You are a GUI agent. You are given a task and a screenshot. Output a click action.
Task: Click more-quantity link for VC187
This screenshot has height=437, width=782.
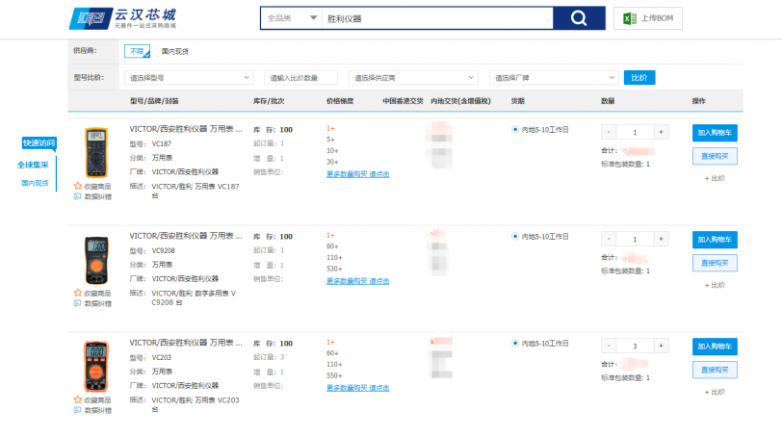tap(358, 174)
